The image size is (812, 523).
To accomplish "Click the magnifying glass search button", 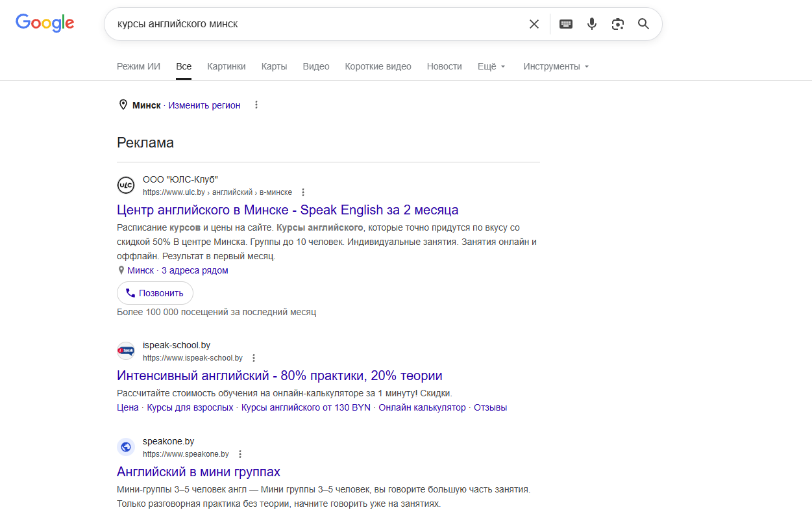I will (644, 24).
